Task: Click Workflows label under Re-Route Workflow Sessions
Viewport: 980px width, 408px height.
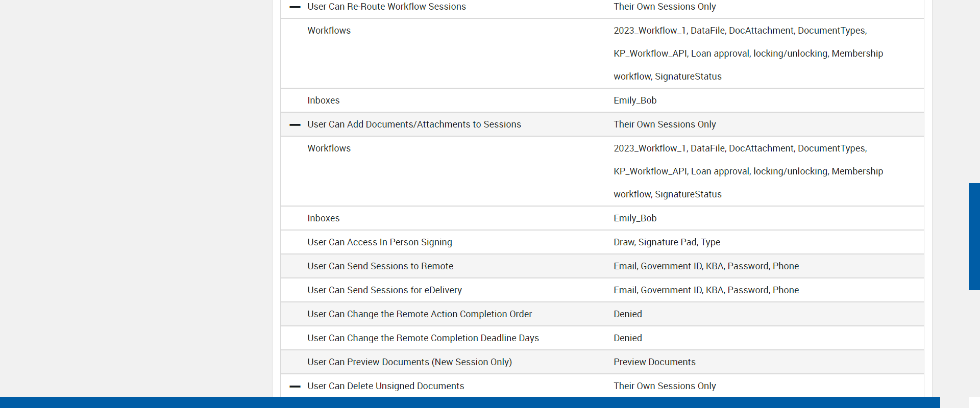Action: tap(329, 31)
